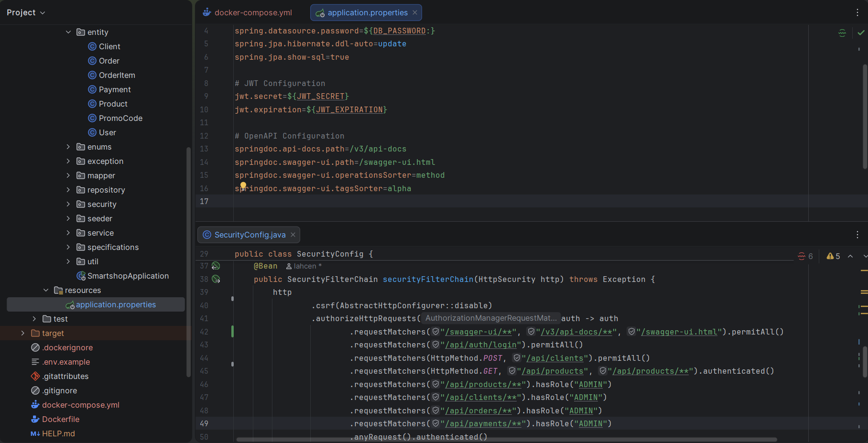The image size is (868, 443).
Task: Open the Project view dropdown
Action: (x=26, y=12)
